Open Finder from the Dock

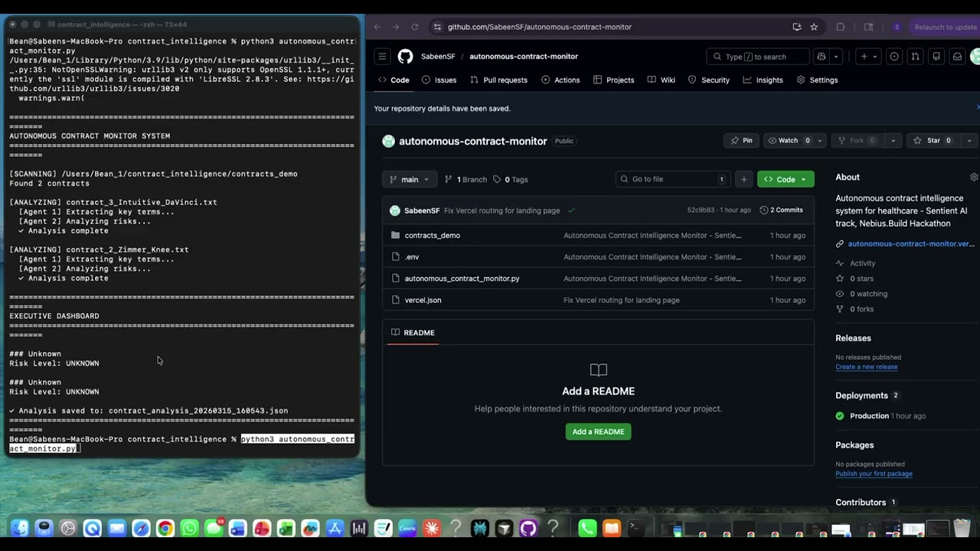click(x=20, y=528)
